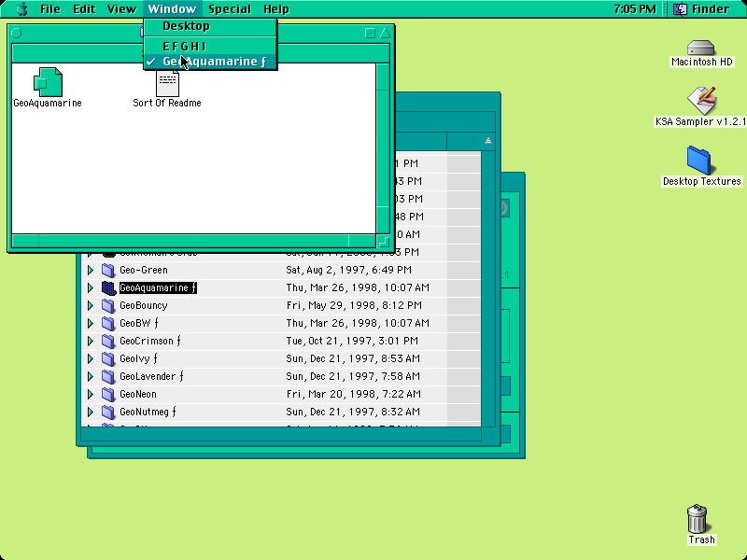This screenshot has width=747, height=560.
Task: Click the resize box of the front window
Action: (x=384, y=241)
